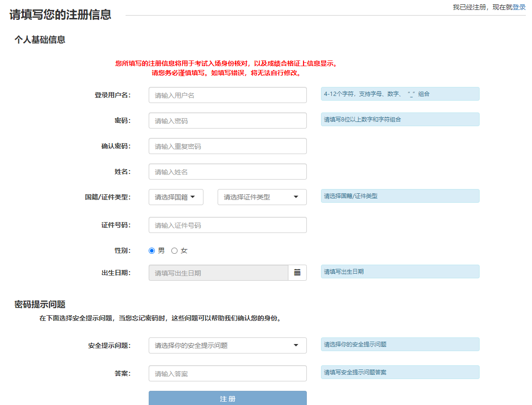This screenshot has width=532, height=405.
Task: Focus the 答案 security answer field
Action: 228,373
